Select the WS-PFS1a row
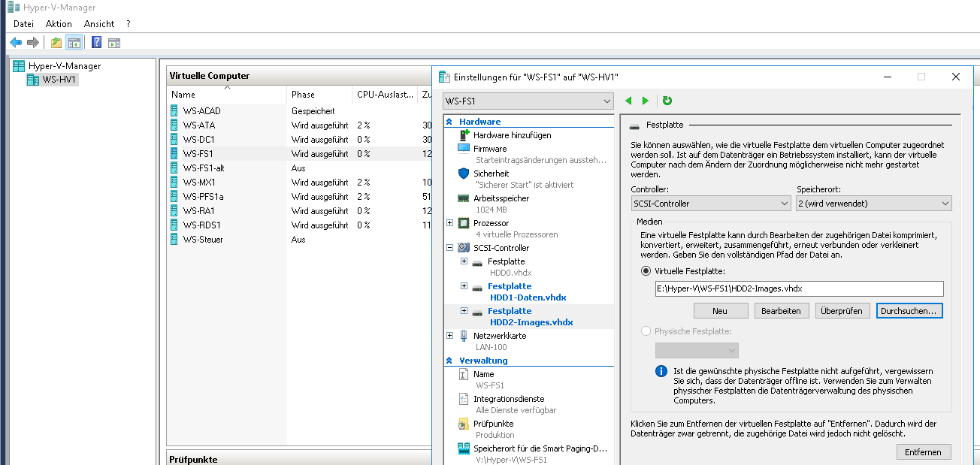Viewport: 980px width, 465px height. [x=301, y=197]
